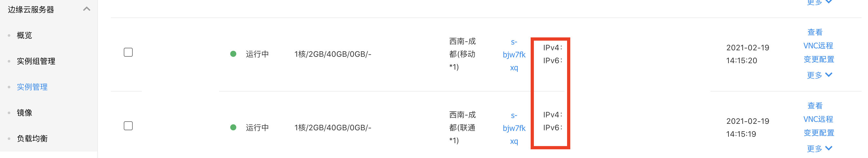868x158 pixels.
Task: Open 负载均衡 sidebar page
Action: pyautogui.click(x=32, y=138)
